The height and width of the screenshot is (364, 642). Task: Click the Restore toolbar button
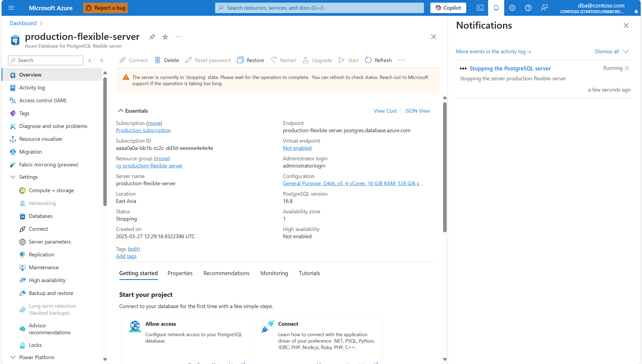pyautogui.click(x=250, y=60)
